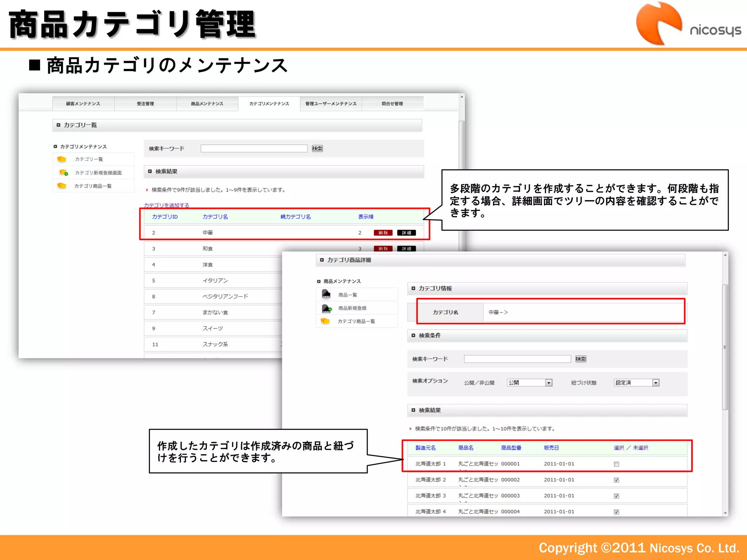Select the スイーツ category row
Image resolution: width=747 pixels, height=560 pixels.
(x=213, y=328)
